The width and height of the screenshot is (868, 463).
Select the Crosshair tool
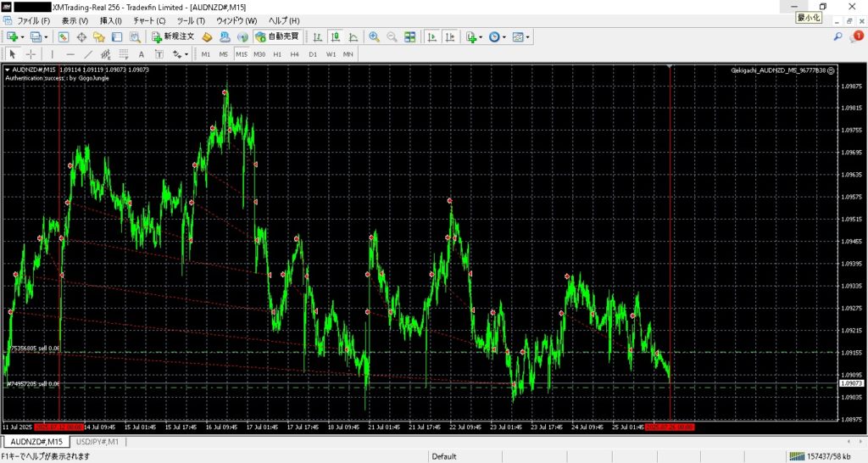[x=31, y=54]
